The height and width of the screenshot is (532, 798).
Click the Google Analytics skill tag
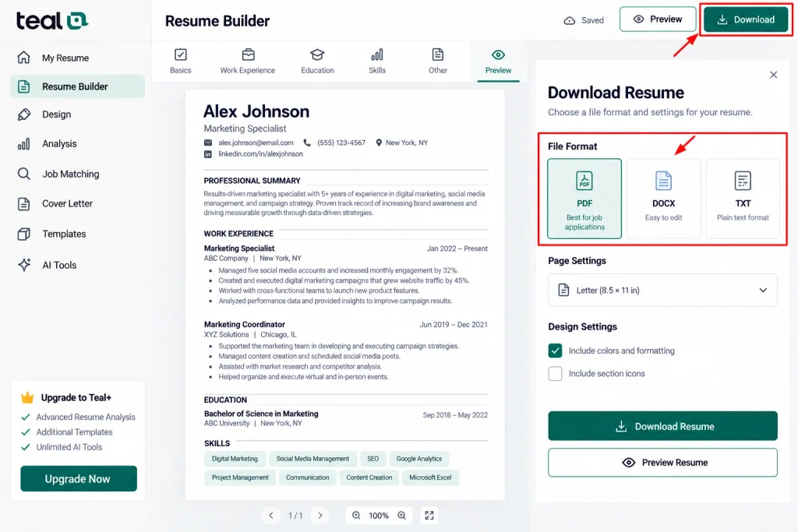click(x=418, y=459)
